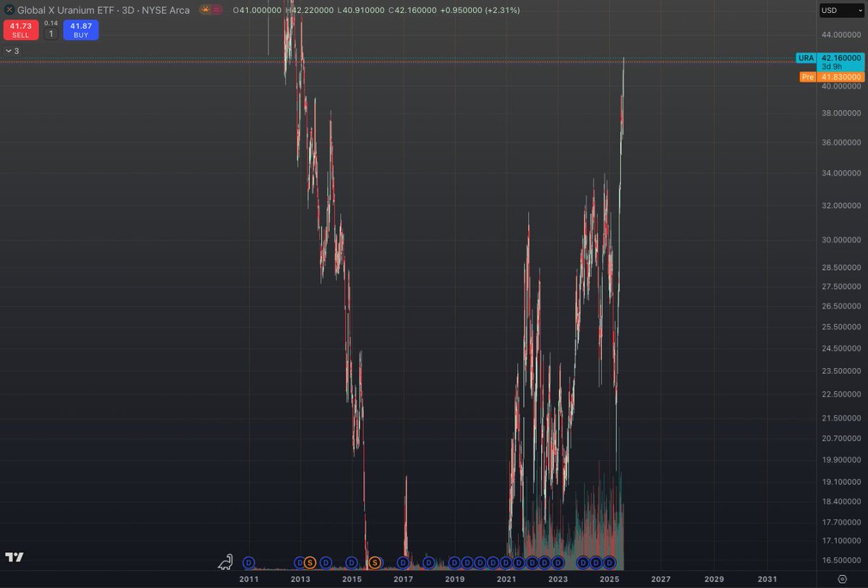Click the orange Pre price label
Viewport: 868px width, 588px height.
pyautogui.click(x=807, y=77)
